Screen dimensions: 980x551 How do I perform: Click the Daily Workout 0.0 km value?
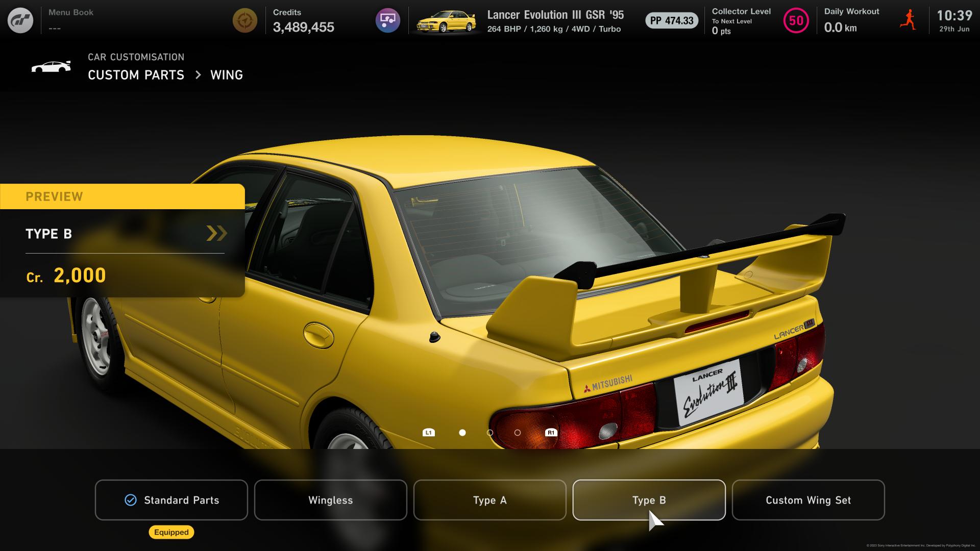840,28
